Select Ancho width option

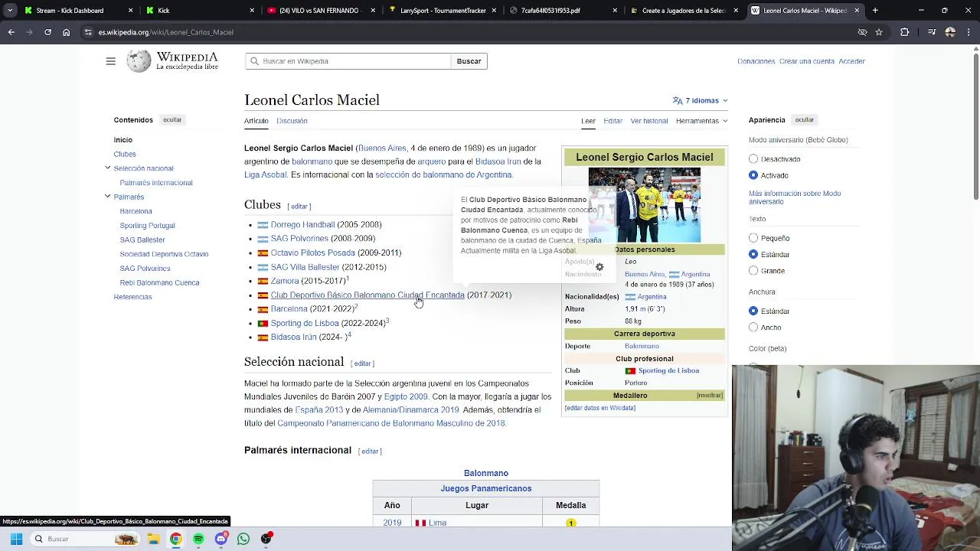pos(753,328)
